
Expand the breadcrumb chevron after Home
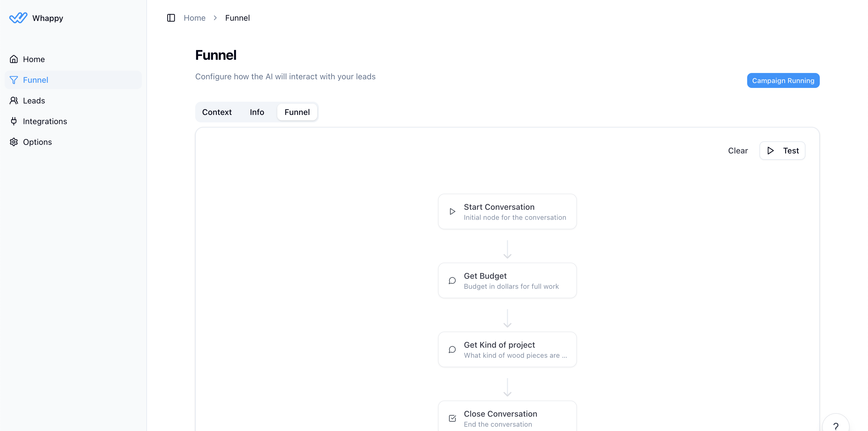(215, 18)
